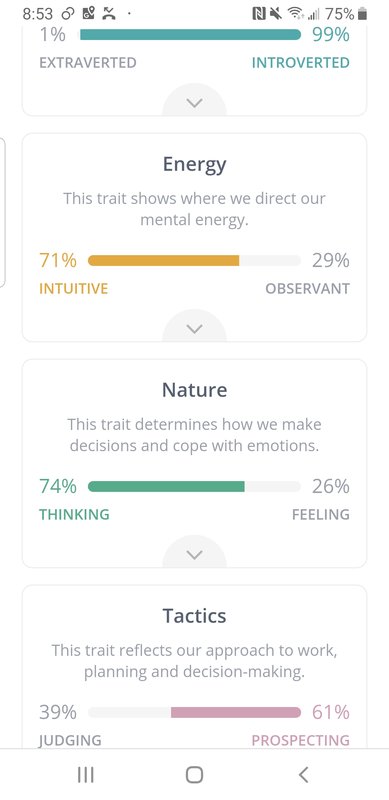
Task: Tap the Android recent apps icon
Action: coord(85,775)
